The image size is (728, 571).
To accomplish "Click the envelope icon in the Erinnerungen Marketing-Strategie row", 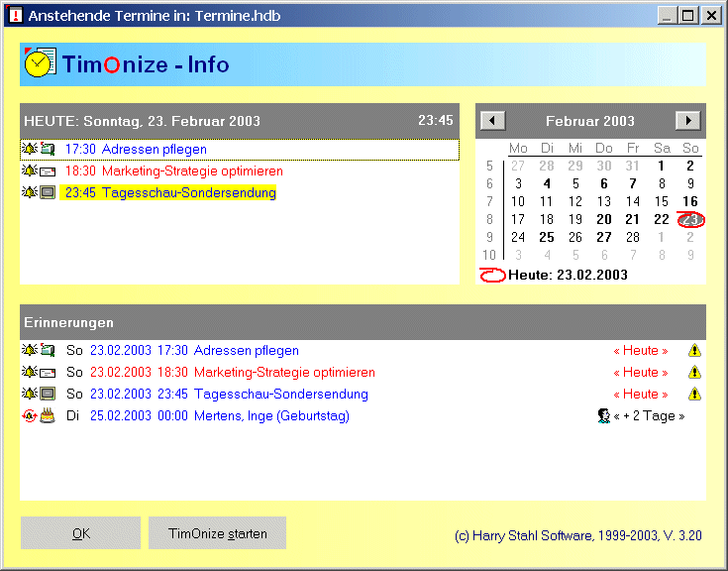I will pos(48,373).
